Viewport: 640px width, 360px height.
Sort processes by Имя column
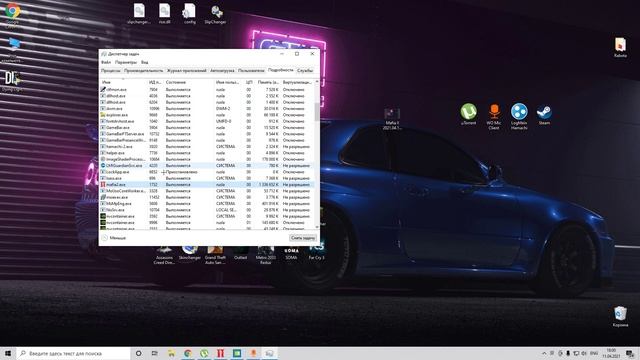click(123, 82)
